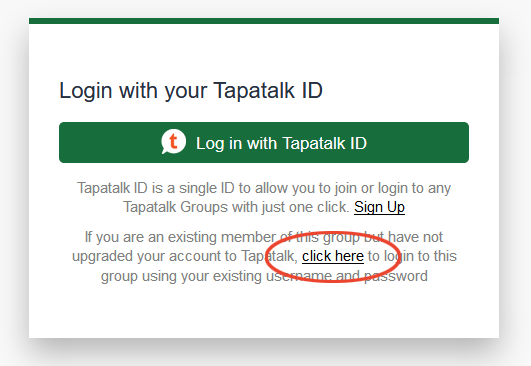Click the gray page background outside the card
This screenshot has width=531, height=366.
point(14,183)
